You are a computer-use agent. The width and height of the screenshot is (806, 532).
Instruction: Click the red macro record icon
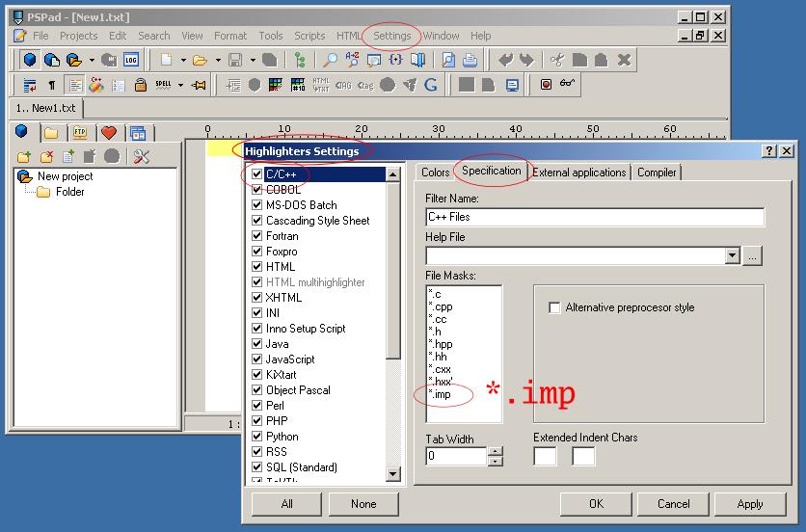pos(546,84)
